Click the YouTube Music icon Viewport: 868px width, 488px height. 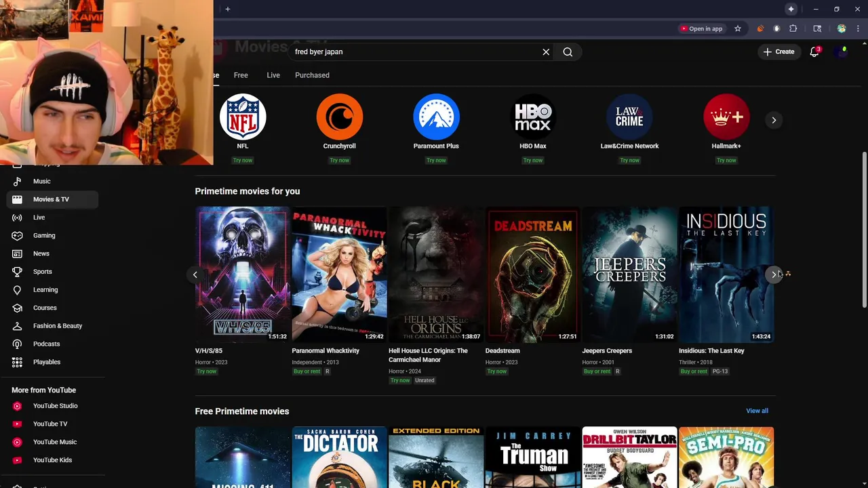17,442
